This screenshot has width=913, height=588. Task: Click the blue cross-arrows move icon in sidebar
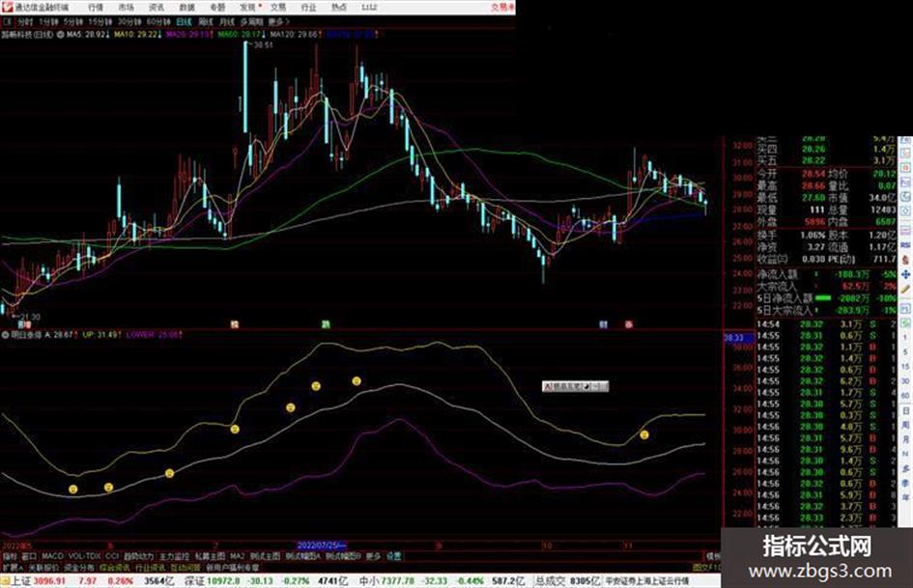tap(905, 274)
